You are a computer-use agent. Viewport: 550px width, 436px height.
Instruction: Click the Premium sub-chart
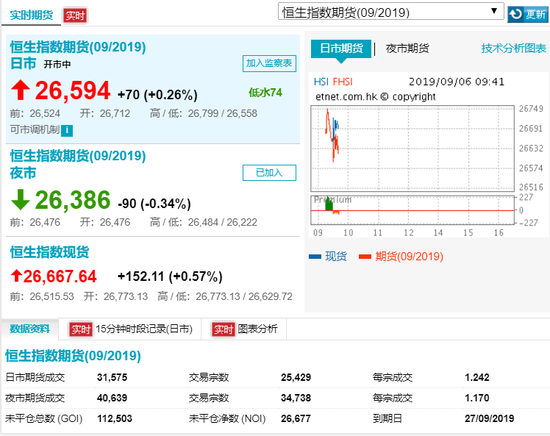[412, 210]
